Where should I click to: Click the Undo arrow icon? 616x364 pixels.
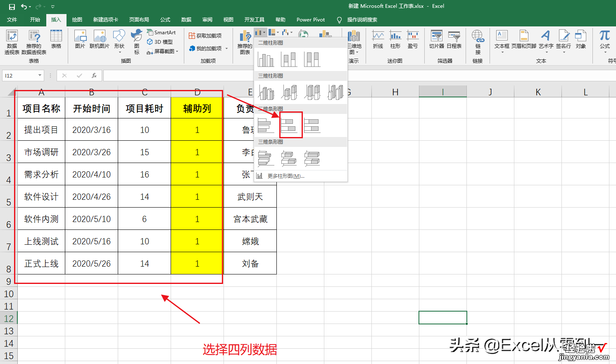[24, 7]
